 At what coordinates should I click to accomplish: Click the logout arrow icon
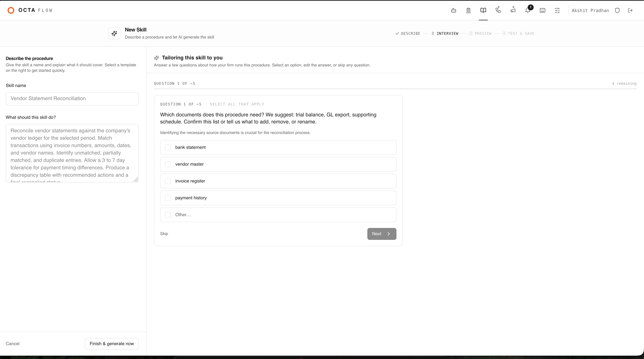[x=630, y=10]
